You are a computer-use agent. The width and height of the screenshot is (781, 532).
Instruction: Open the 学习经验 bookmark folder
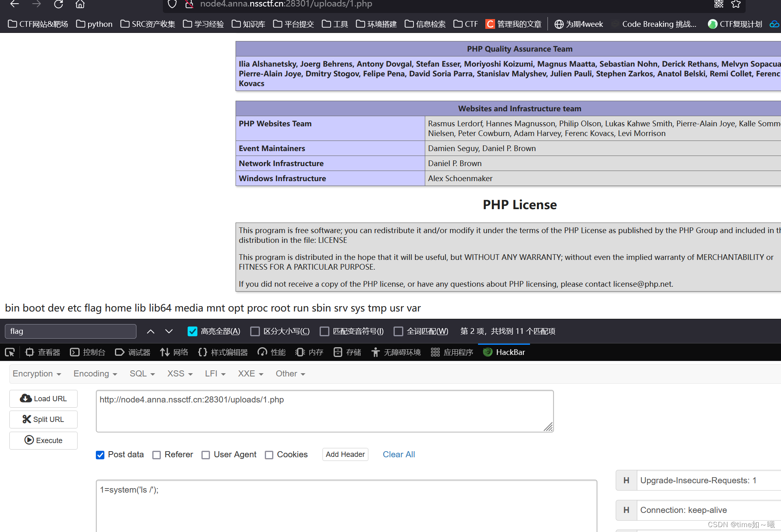[203, 24]
